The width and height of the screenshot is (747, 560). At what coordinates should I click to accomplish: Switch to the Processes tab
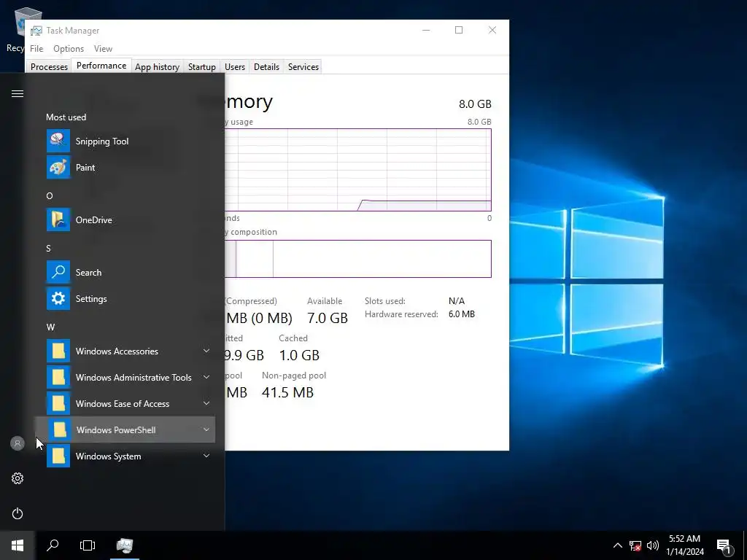tap(49, 66)
